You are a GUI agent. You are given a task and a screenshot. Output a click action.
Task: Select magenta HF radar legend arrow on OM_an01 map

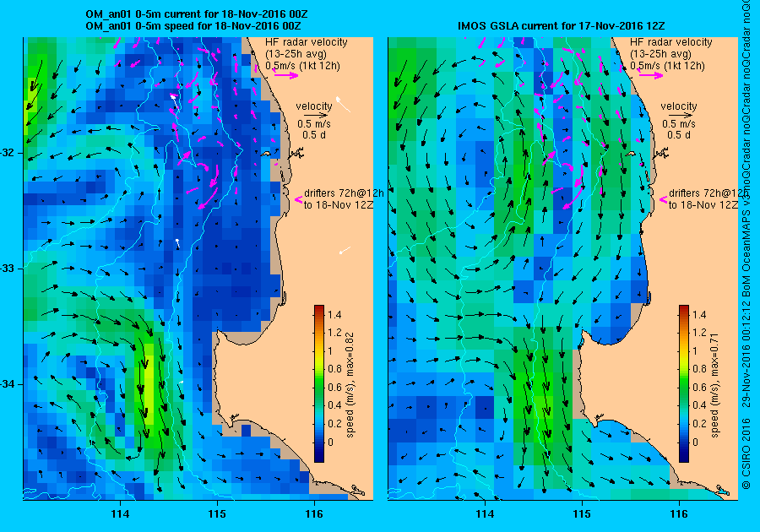click(x=285, y=75)
